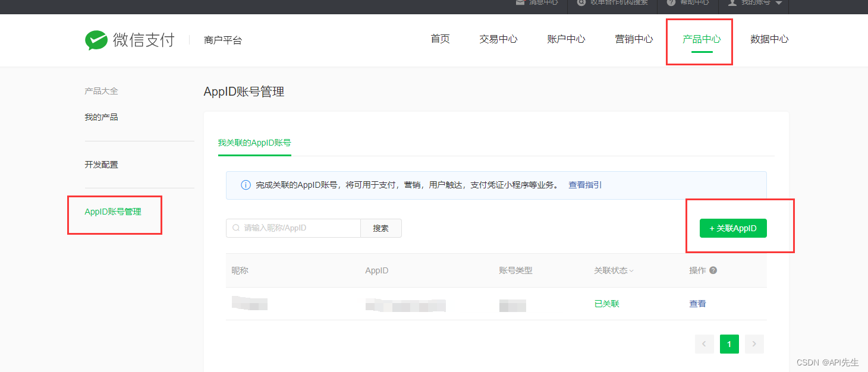Expand the 我的账号 dropdown arrow
Screen dimensions: 868x372
(779, 3)
